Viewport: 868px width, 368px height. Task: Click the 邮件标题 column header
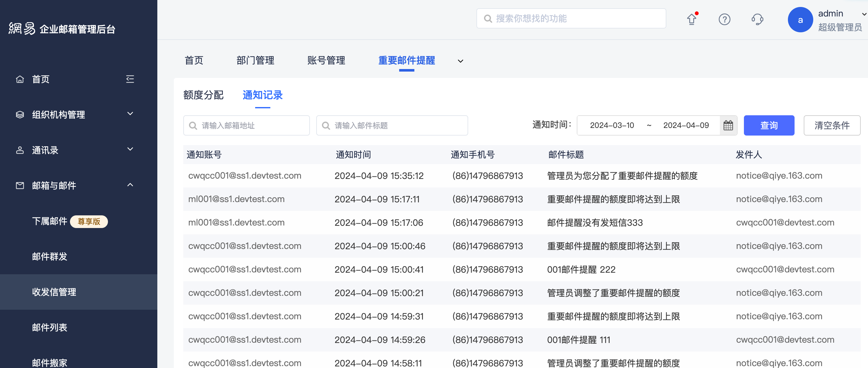tap(566, 154)
